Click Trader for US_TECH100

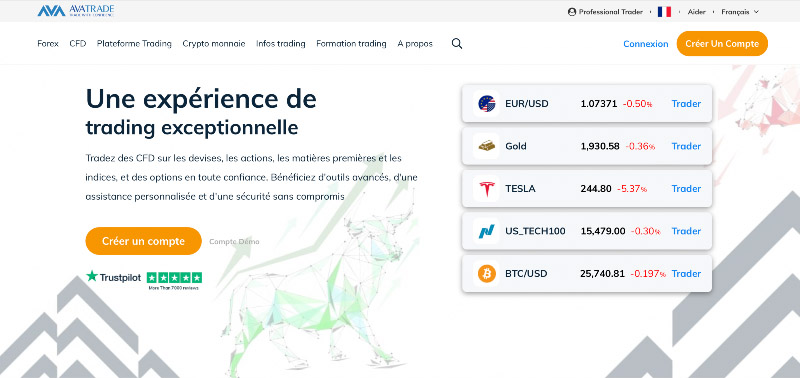(686, 231)
